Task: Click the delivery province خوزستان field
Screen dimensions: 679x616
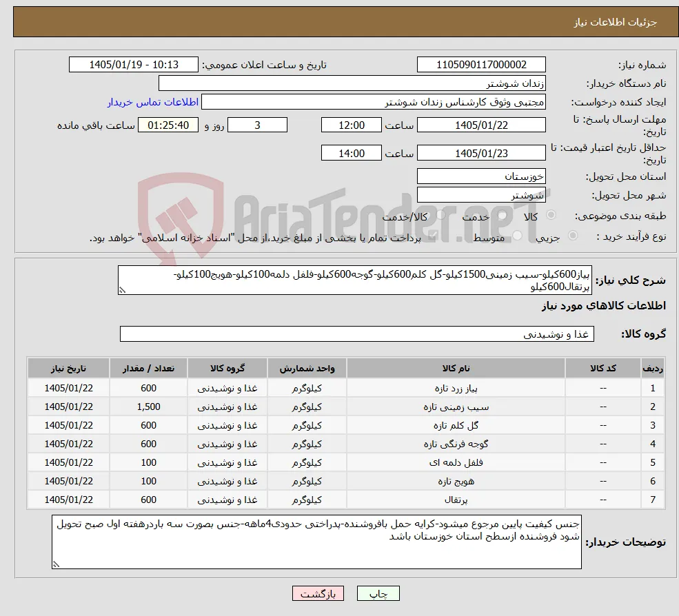Action: point(481,176)
